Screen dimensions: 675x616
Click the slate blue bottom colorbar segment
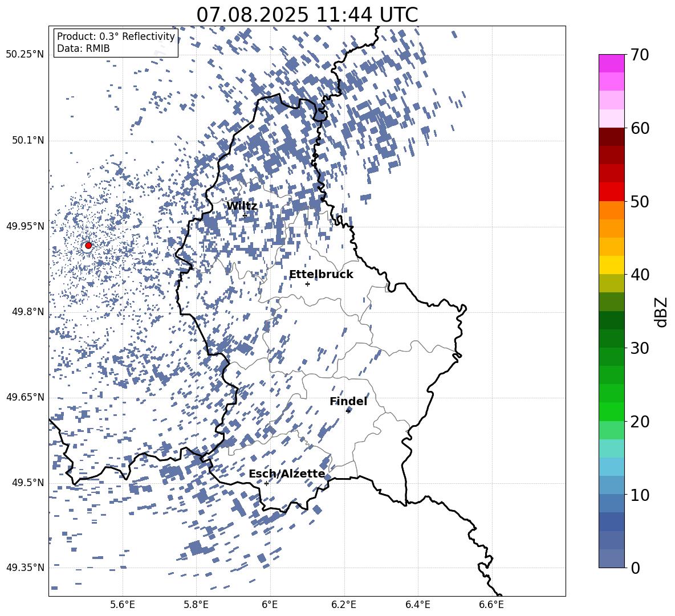tap(611, 558)
